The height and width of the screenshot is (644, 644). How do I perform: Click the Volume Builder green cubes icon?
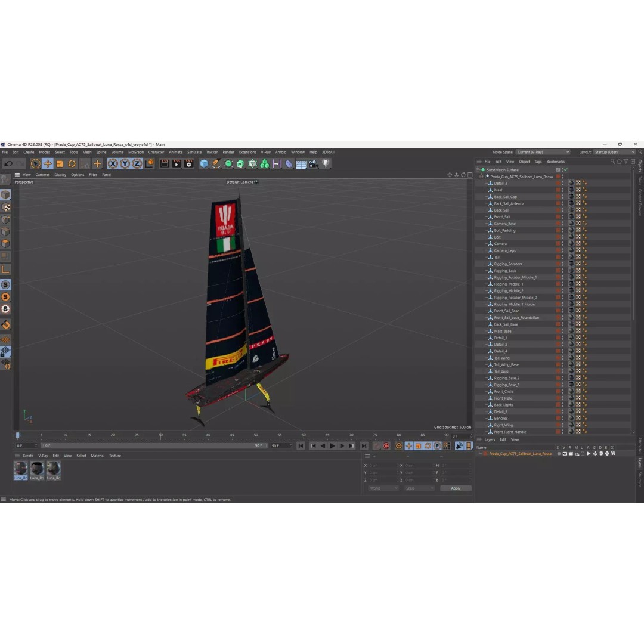[x=265, y=164]
